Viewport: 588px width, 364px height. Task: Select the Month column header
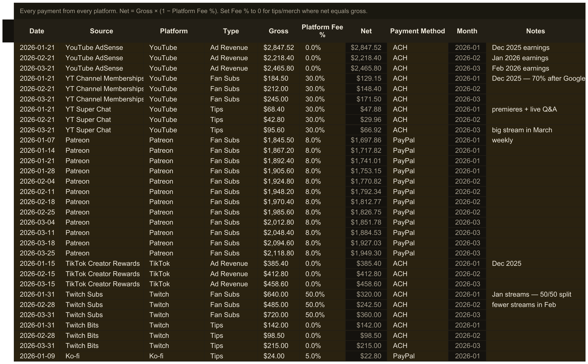(x=467, y=31)
